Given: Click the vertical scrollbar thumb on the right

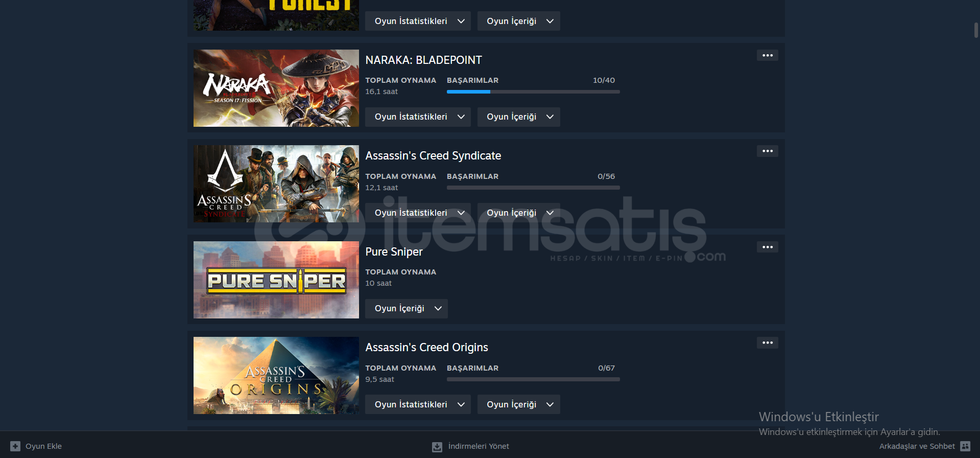Looking at the screenshot, I should point(976,30).
